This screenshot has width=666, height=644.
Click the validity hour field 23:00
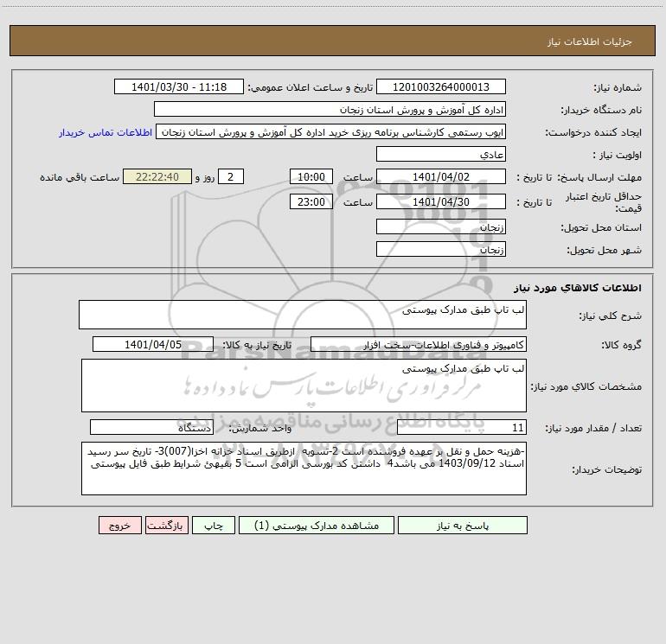point(311,201)
